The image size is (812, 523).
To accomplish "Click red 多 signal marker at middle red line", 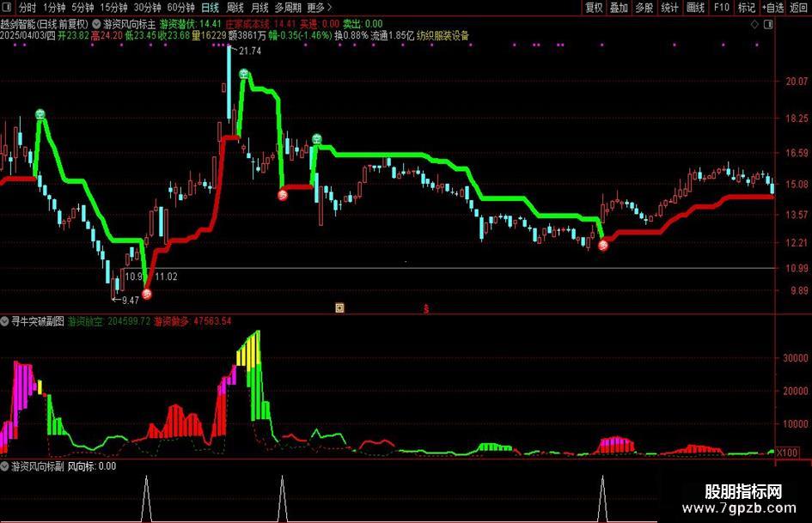I will click(282, 195).
